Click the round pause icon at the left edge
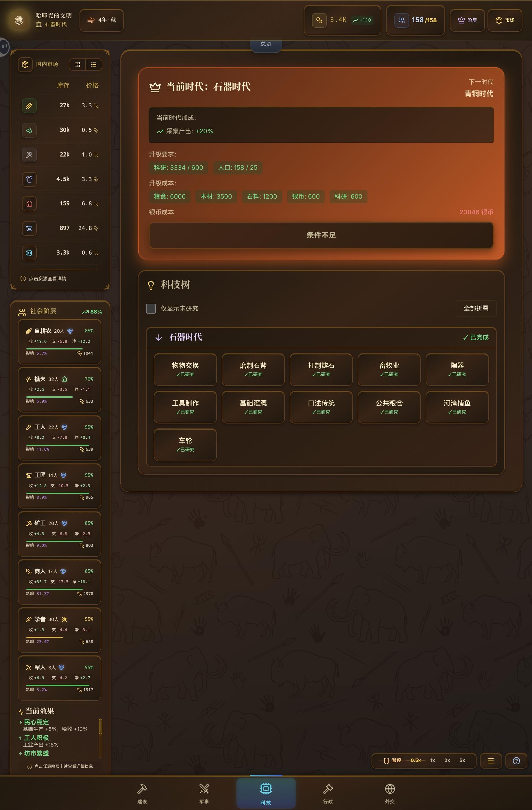Screen dimensions: 532x810 4,46
